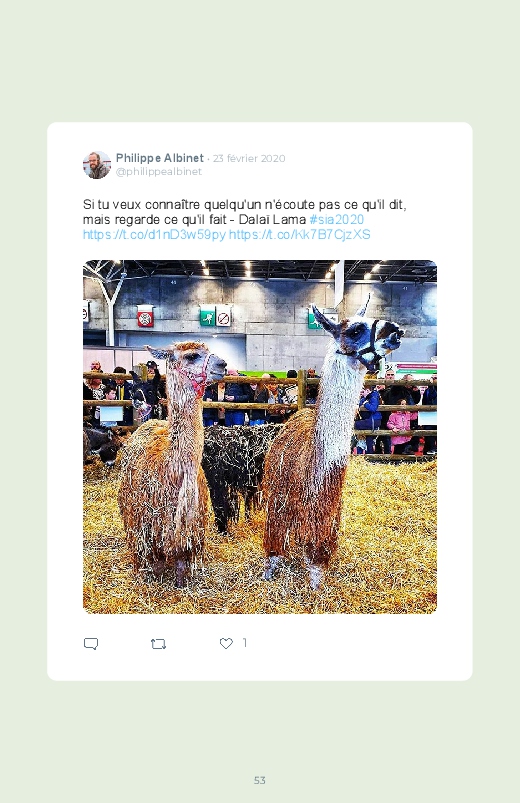
Task: Open the Philippe Albinet display name
Action: click(x=160, y=158)
